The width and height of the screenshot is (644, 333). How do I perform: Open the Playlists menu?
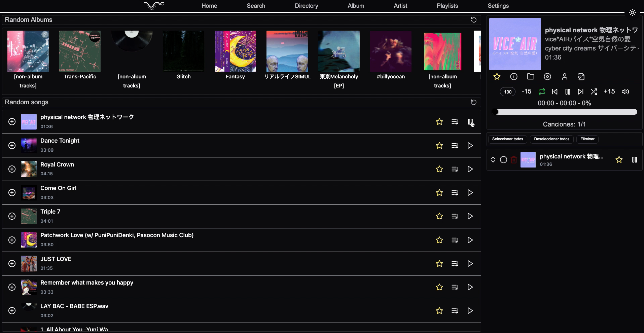tap(447, 6)
